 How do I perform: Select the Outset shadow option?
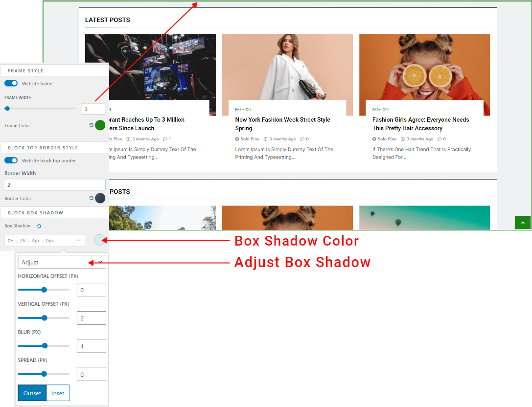(x=32, y=393)
